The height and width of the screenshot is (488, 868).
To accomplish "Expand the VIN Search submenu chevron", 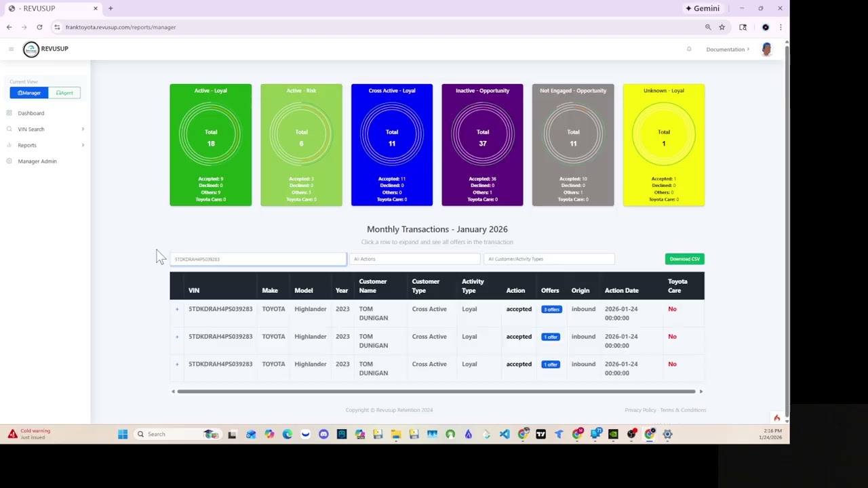I will click(83, 129).
